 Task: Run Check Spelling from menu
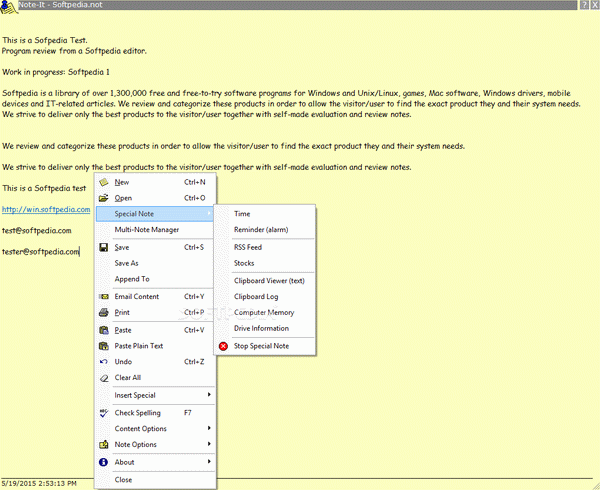point(155,413)
